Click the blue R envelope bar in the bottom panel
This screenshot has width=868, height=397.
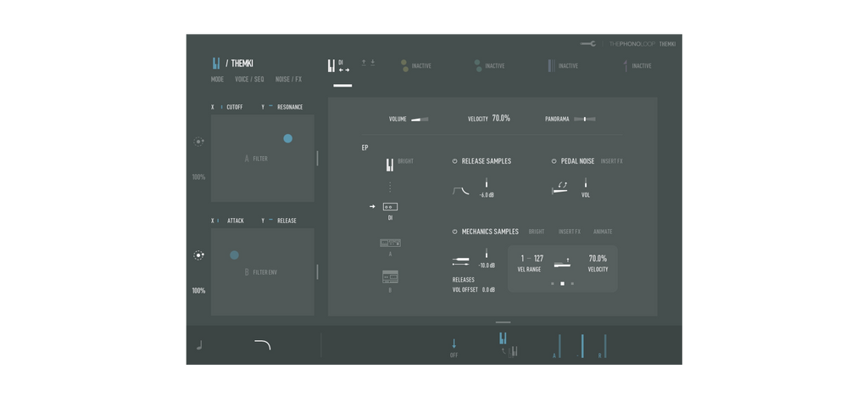pyautogui.click(x=605, y=346)
